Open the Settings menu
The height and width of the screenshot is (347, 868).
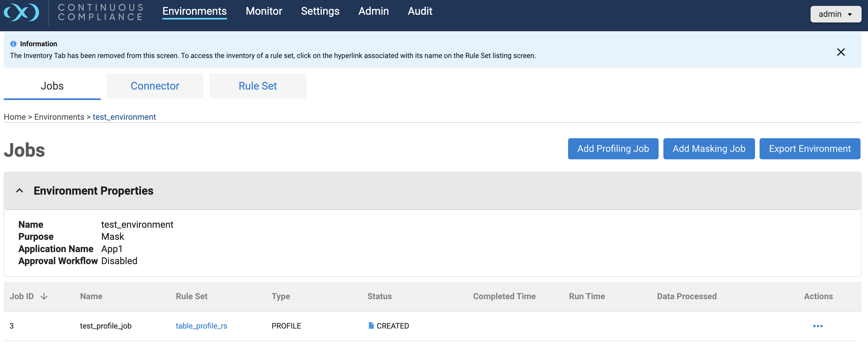320,11
